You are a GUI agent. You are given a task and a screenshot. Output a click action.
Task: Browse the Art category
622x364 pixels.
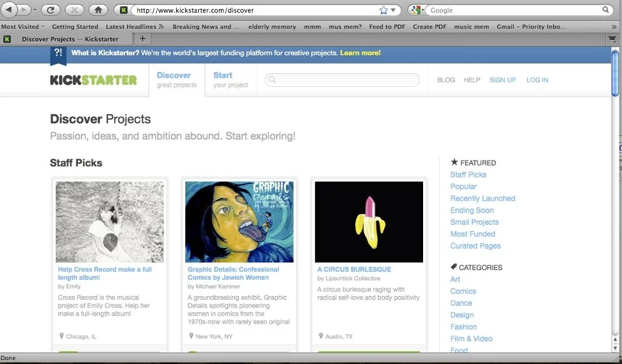[455, 279]
